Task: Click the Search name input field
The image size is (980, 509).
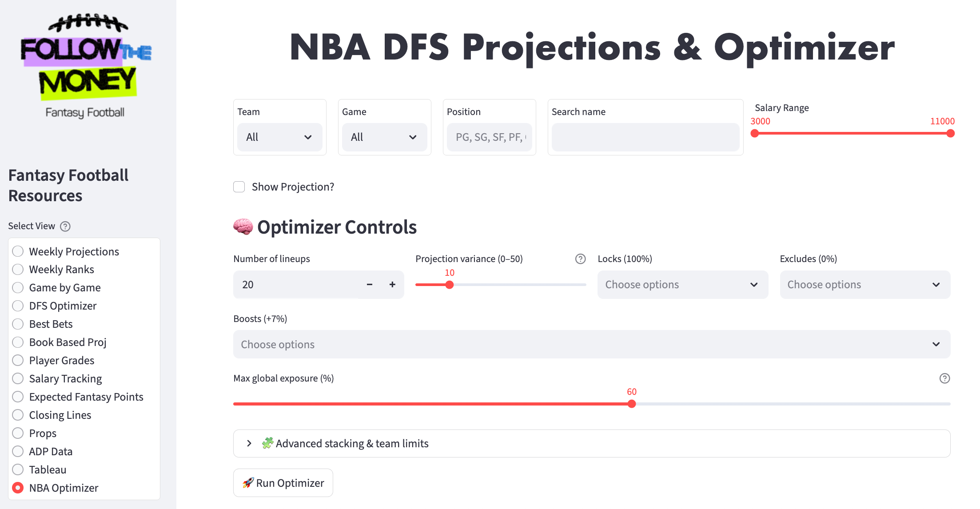Action: click(x=645, y=137)
